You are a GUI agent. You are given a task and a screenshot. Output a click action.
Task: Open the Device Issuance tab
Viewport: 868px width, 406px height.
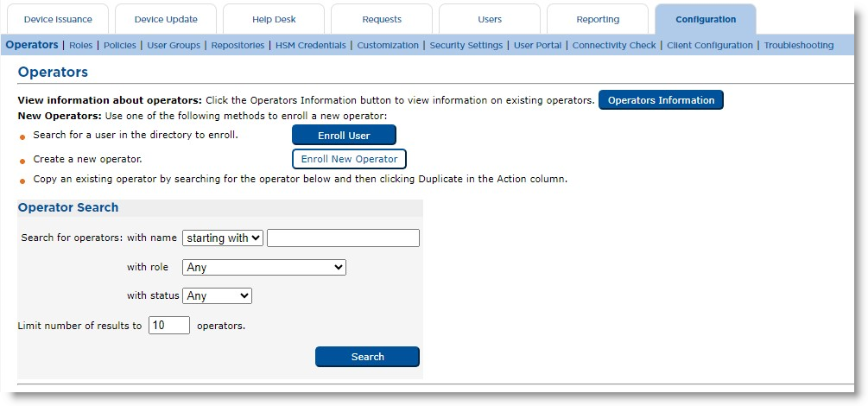(x=58, y=19)
